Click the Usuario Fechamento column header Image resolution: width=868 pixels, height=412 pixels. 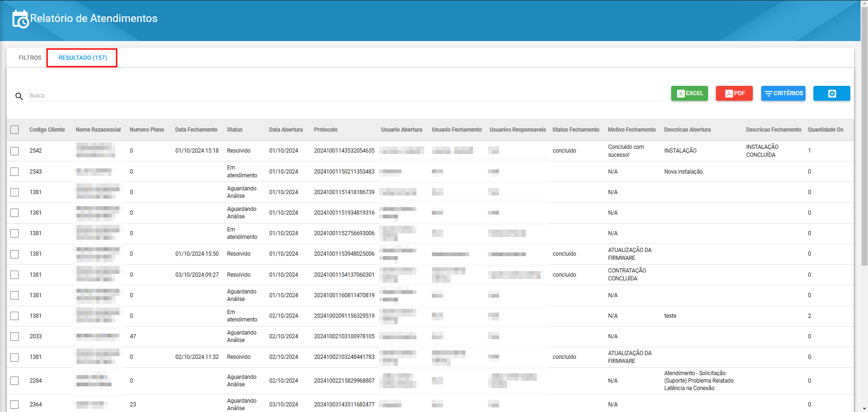tap(457, 130)
